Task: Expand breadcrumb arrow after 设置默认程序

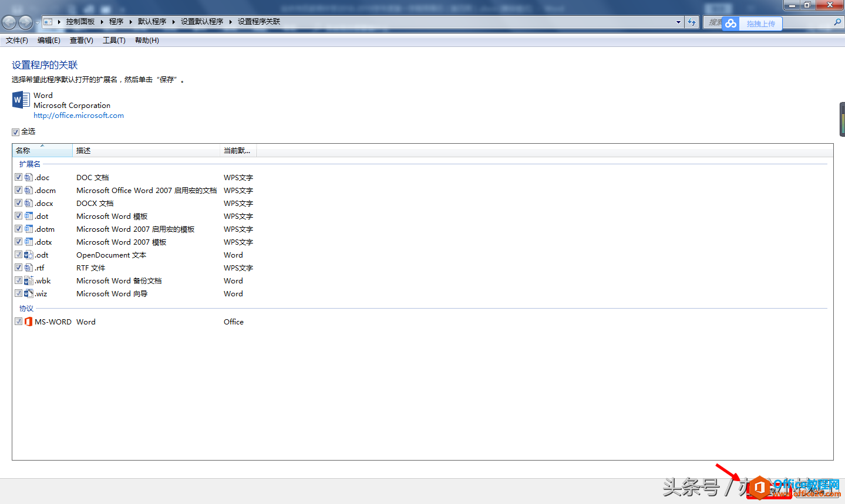Action: pyautogui.click(x=231, y=22)
